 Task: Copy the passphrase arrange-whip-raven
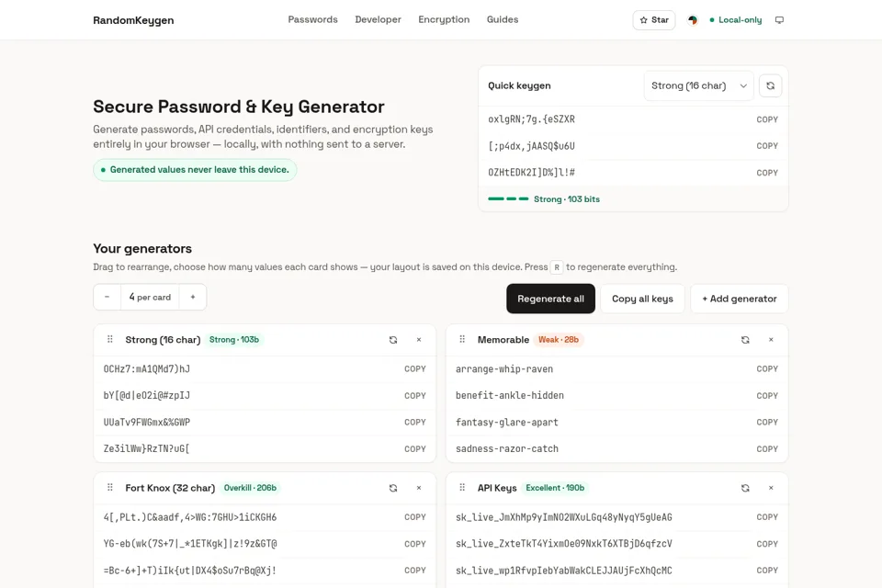[x=766, y=369]
